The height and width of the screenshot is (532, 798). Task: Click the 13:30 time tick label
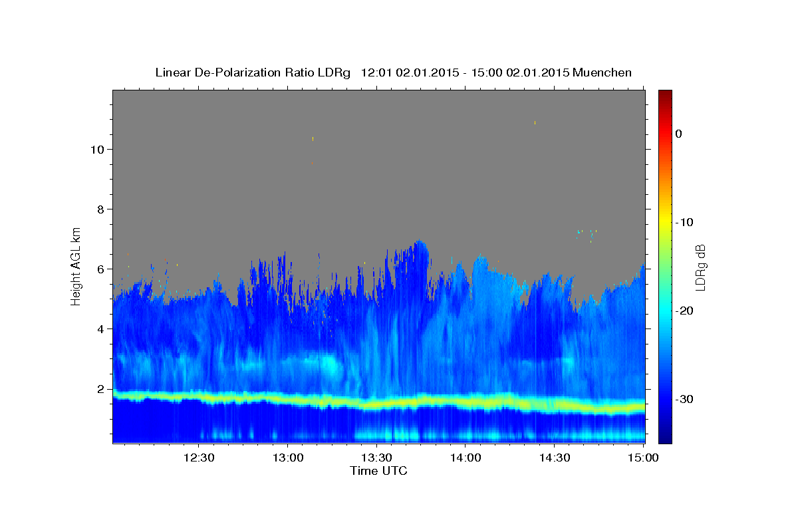[x=377, y=458]
